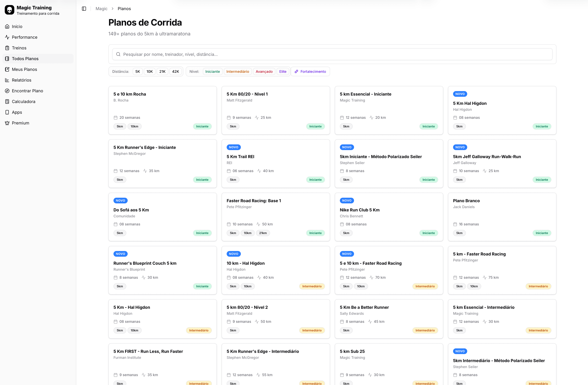The image size is (588, 385).
Task: Click the Magic breadcrumb link
Action: [101, 9]
